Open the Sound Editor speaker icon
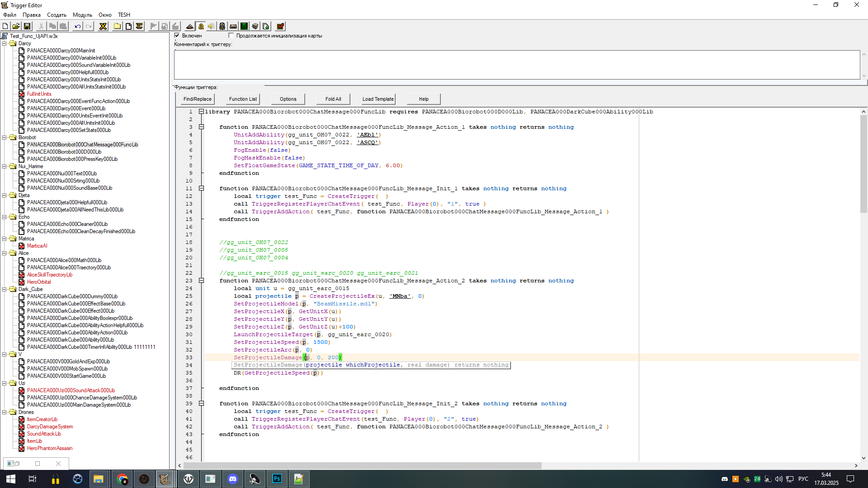The image size is (868, 488). pyautogui.click(x=211, y=26)
